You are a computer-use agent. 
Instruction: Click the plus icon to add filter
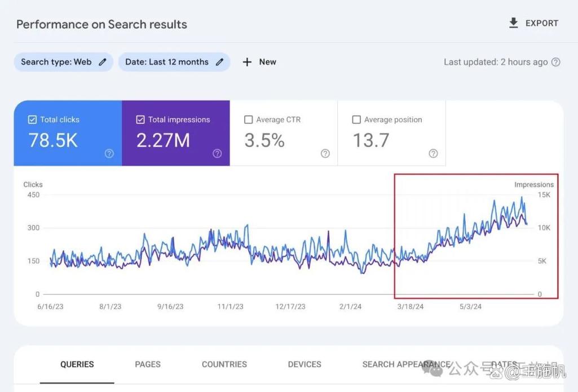pos(247,62)
